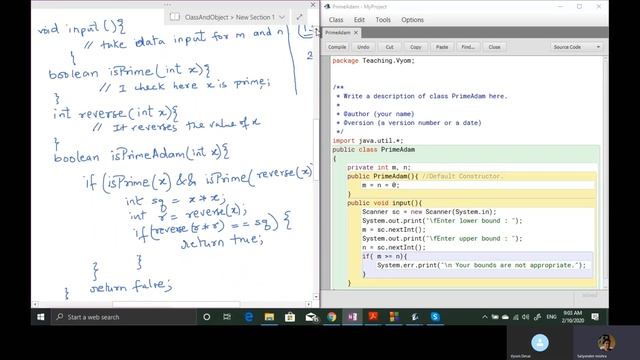The height and width of the screenshot is (360, 640).
Task: Click the BlueJ app icon in title bar
Action: click(x=327, y=7)
